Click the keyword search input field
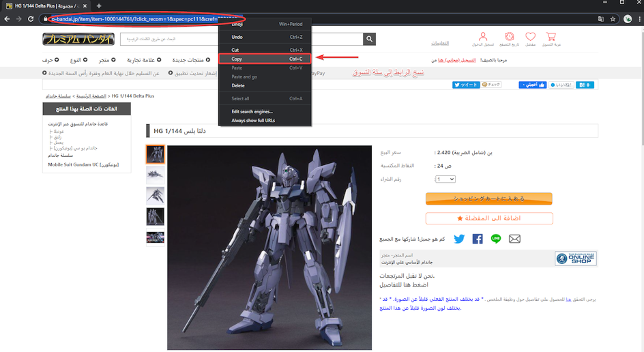Viewport: 644px width, 352px height. pos(241,39)
